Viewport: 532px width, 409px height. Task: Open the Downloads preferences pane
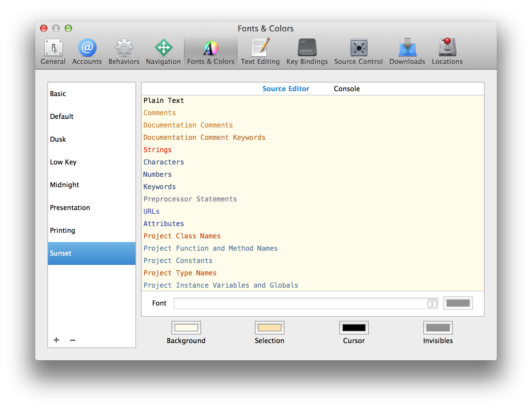pos(407,51)
